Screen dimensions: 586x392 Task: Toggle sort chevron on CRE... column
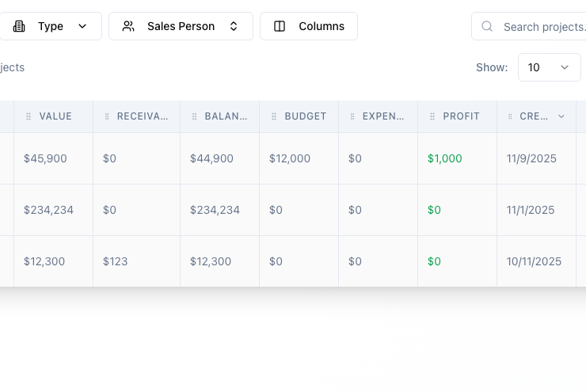click(561, 116)
